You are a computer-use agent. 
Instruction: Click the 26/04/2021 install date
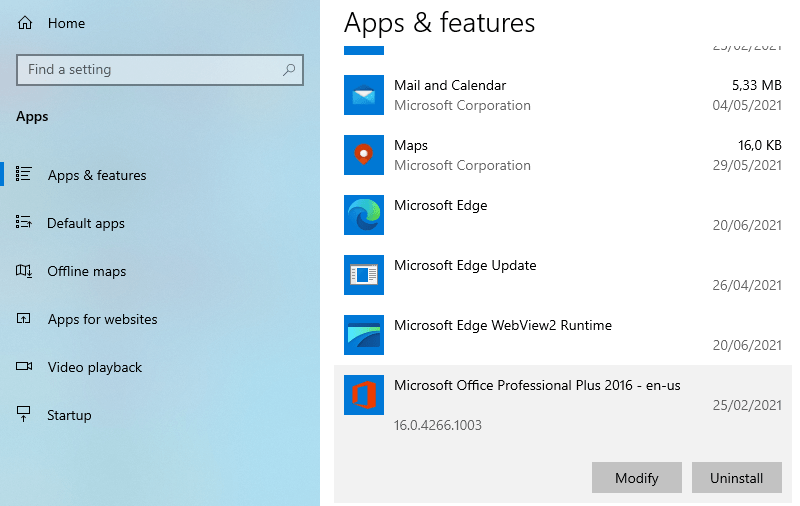tap(747, 285)
